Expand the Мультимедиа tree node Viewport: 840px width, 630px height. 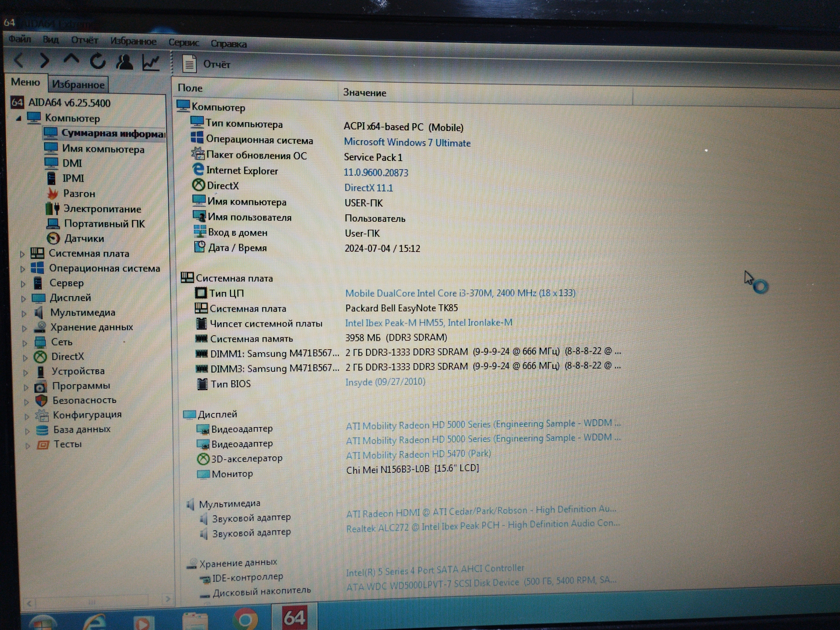[x=24, y=314]
